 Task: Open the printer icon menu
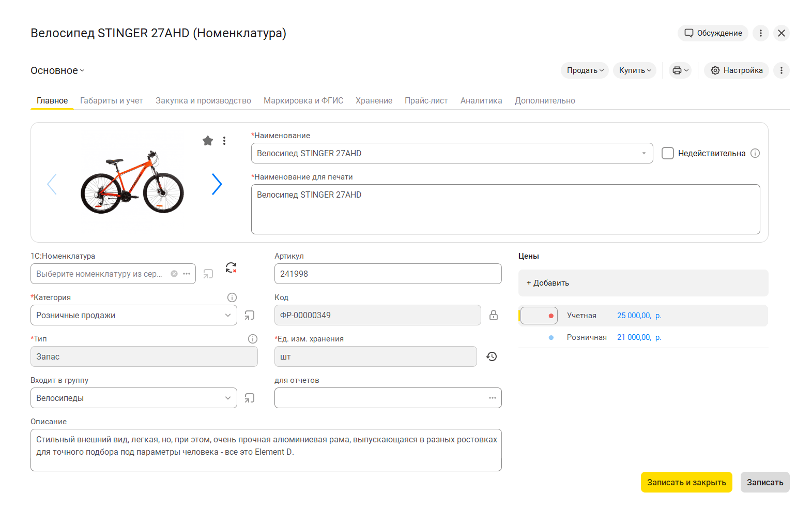point(680,70)
